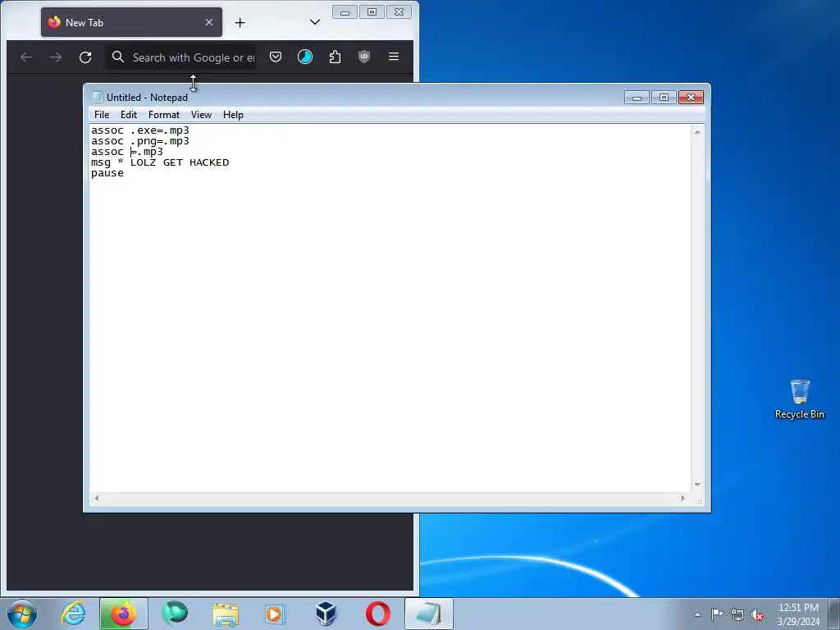Switch to Notepad via taskbar icon
The image size is (840, 630).
pyautogui.click(x=428, y=614)
